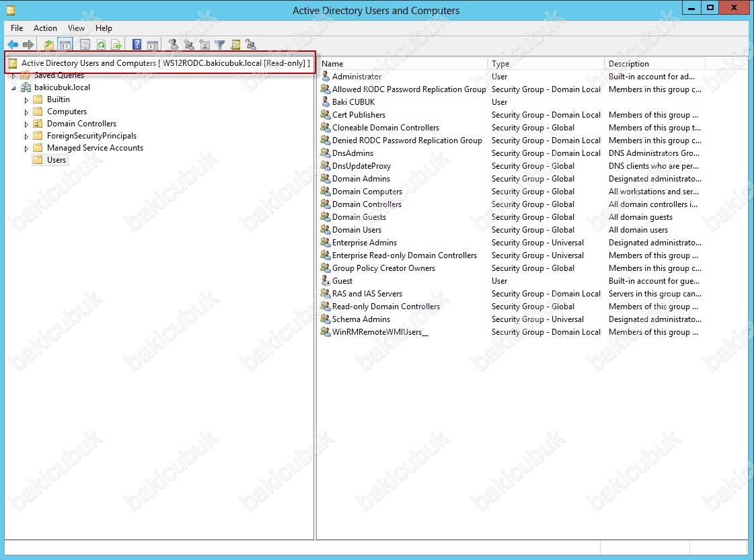The height and width of the screenshot is (560, 754).
Task: Select the DnsUpdateProxy group
Action: tap(361, 165)
